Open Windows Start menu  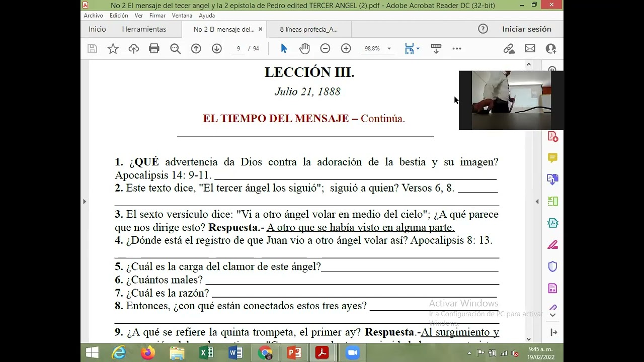(x=92, y=353)
